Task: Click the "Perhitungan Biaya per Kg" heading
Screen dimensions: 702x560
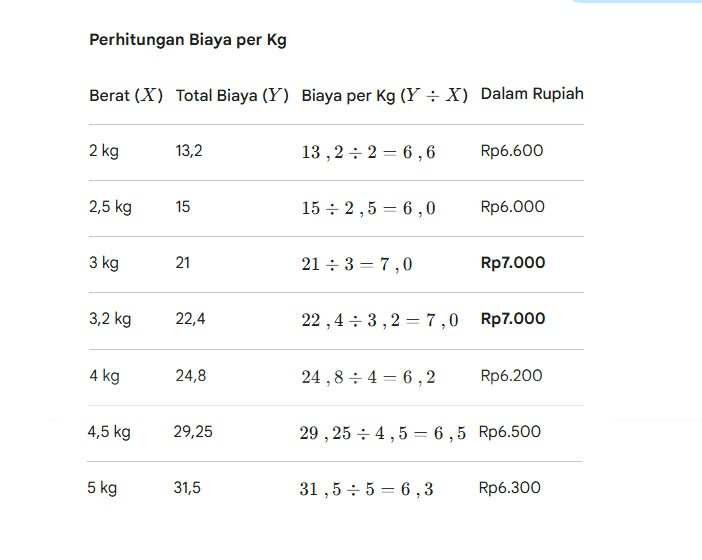Action: pos(188,41)
